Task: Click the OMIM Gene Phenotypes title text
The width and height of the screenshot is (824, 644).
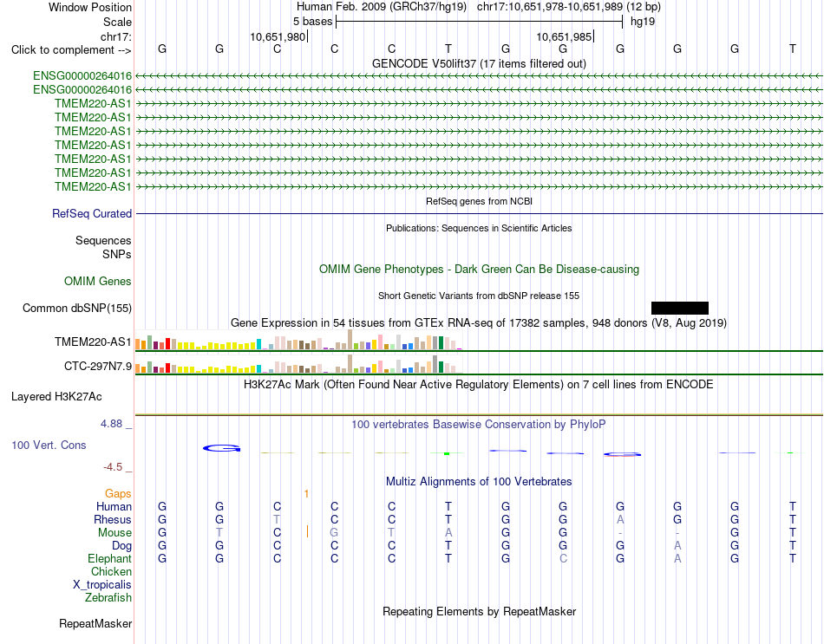Action: [x=479, y=269]
